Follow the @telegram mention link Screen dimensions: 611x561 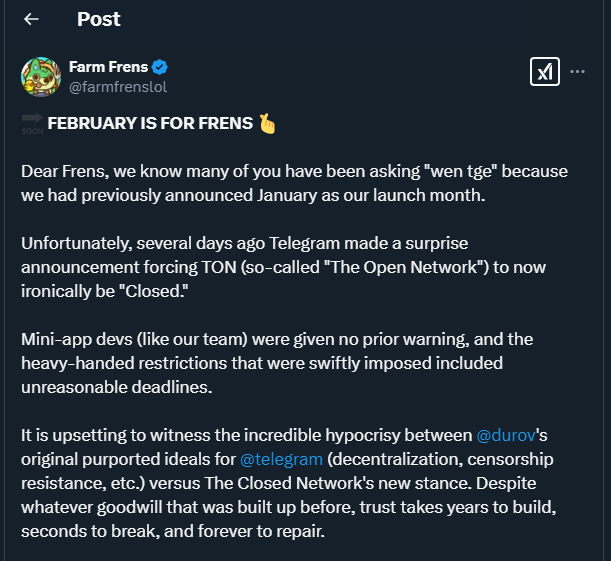coord(282,459)
